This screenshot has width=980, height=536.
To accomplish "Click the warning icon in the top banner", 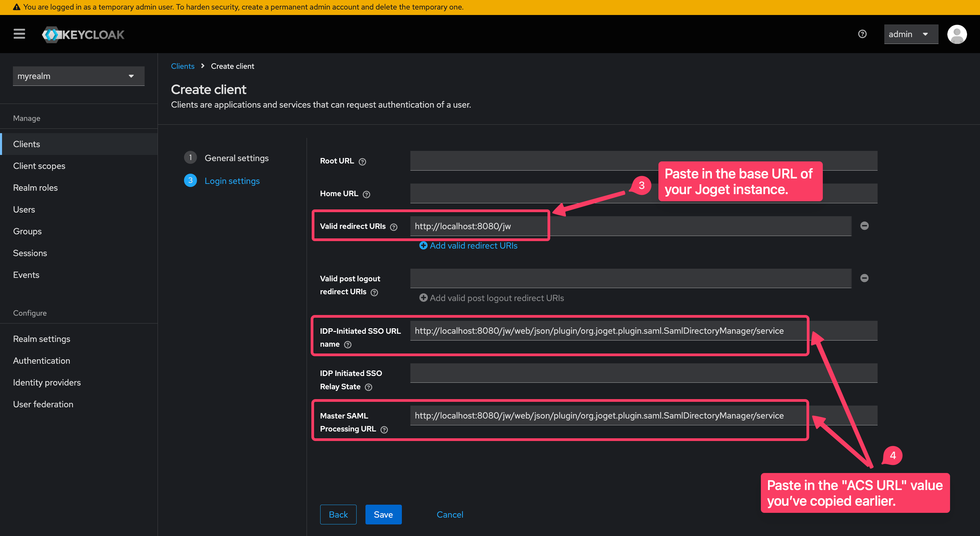I will tap(16, 7).
